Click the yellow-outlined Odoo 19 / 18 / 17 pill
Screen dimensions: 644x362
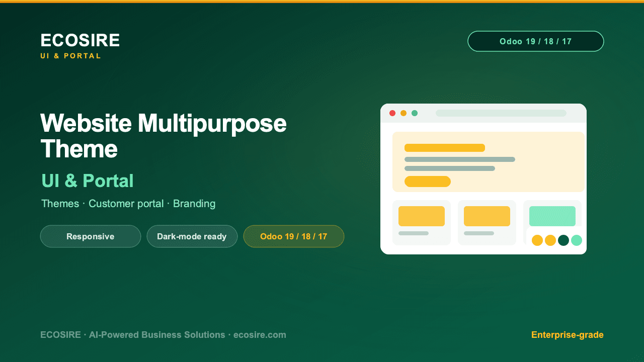point(294,236)
